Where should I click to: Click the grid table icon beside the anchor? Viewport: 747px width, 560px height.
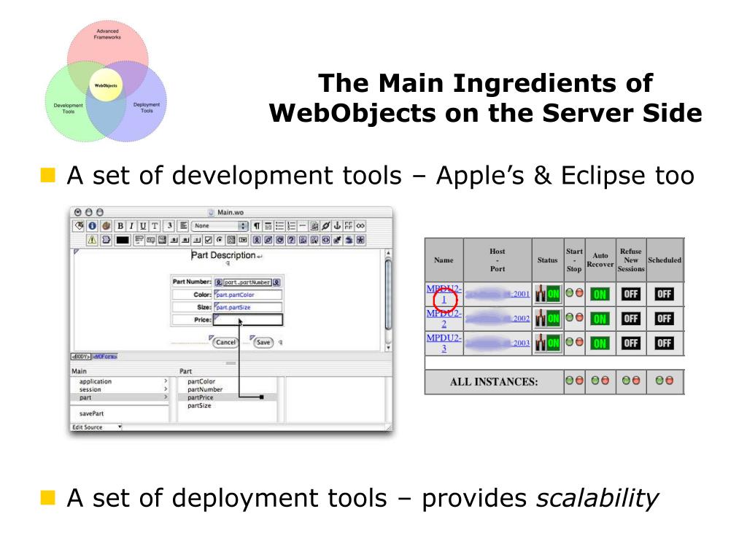349,226
